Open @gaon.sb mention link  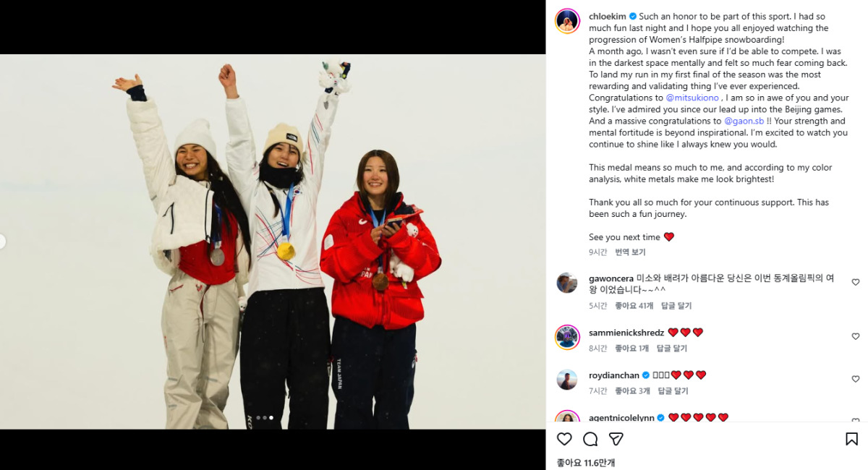coord(744,121)
